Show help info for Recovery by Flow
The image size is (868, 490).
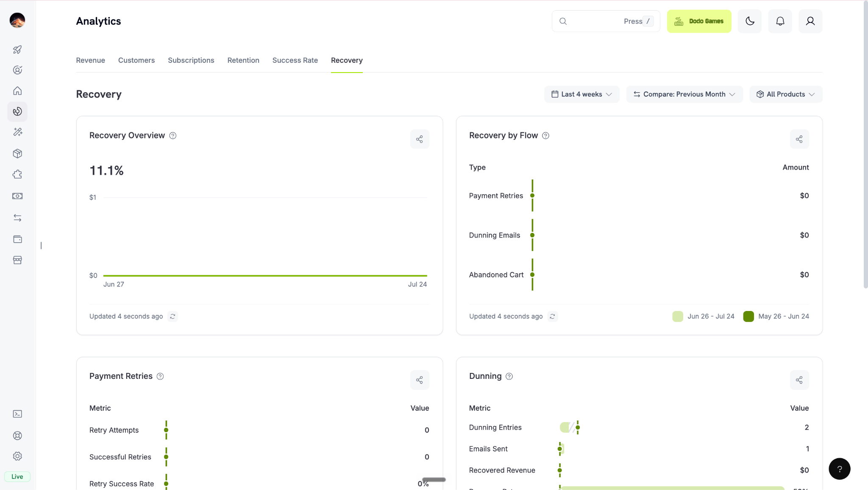point(546,136)
